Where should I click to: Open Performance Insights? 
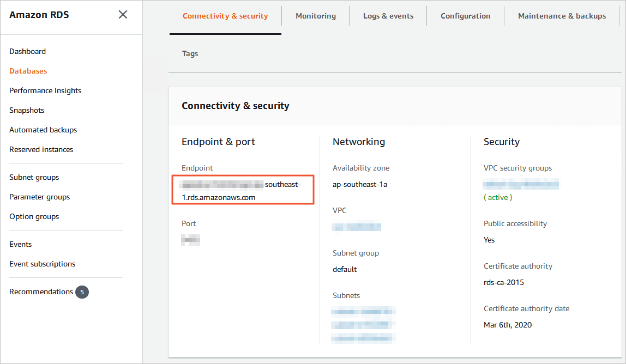45,90
